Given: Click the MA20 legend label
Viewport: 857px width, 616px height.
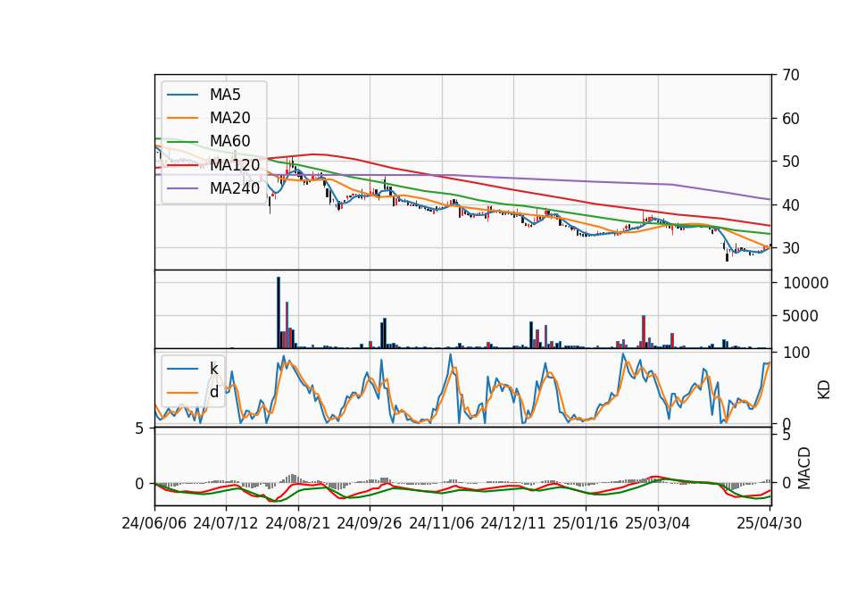Looking at the screenshot, I should pos(229,118).
